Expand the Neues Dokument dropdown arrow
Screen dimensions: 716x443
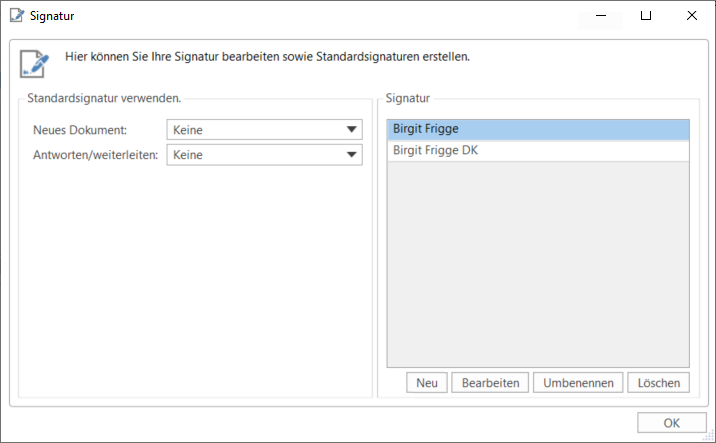coord(351,130)
